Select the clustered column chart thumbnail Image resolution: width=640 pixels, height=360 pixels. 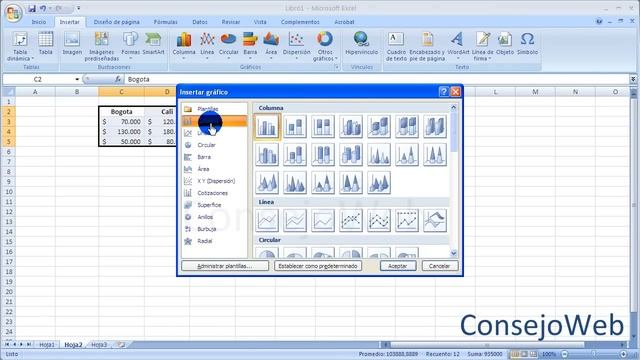267,127
